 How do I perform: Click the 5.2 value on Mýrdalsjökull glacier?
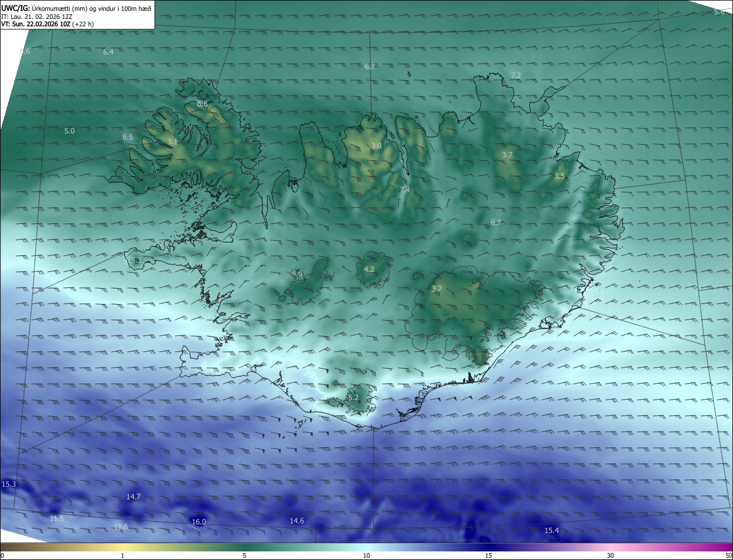point(353,397)
